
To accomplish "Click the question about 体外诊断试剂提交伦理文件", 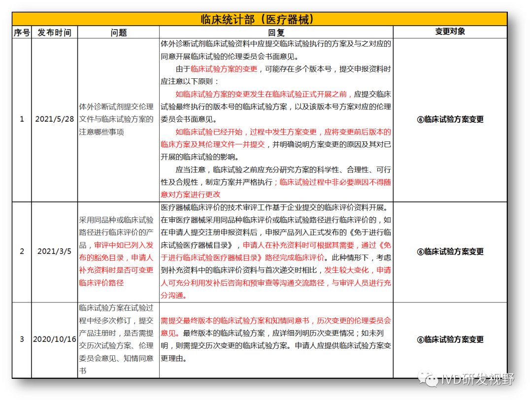I will [117, 119].
